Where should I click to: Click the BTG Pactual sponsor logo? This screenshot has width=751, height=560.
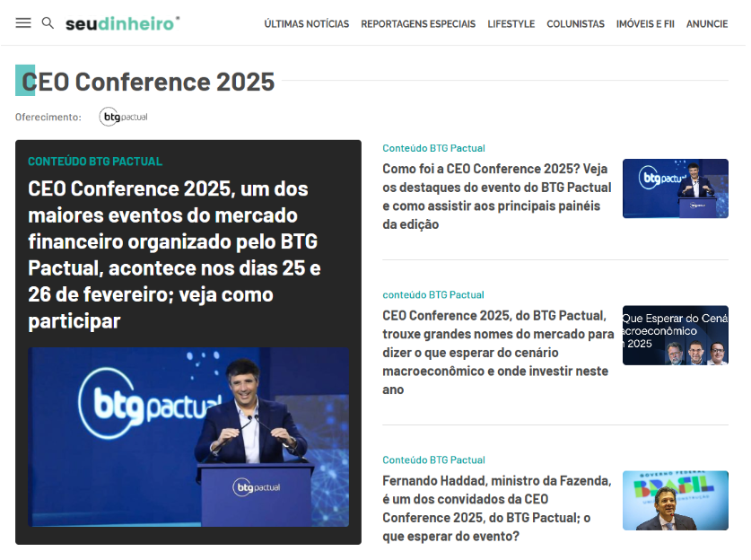pyautogui.click(x=123, y=117)
